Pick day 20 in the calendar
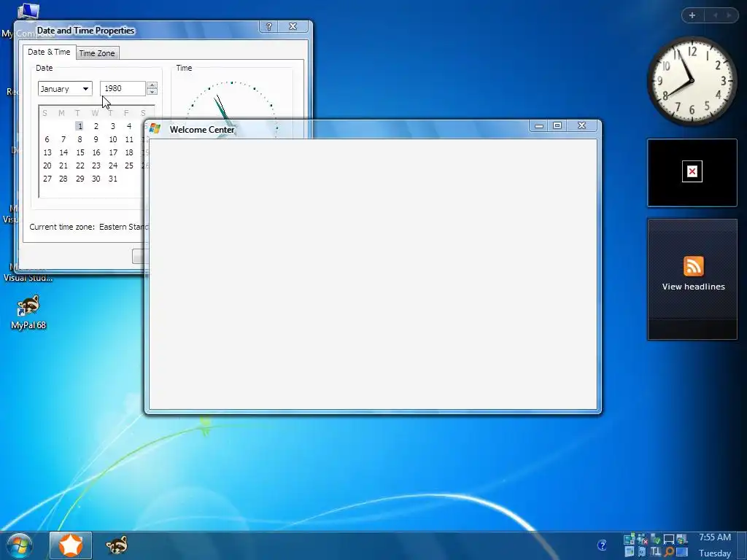 tap(47, 166)
